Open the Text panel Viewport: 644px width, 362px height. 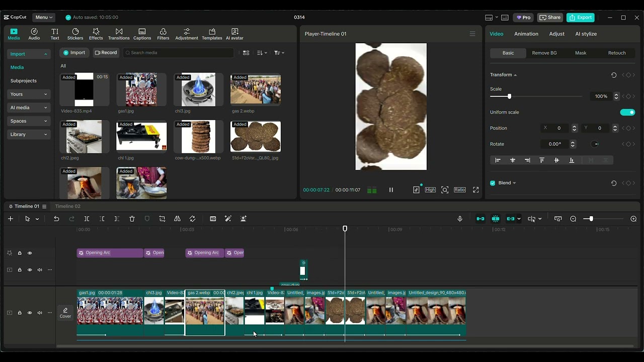55,34
